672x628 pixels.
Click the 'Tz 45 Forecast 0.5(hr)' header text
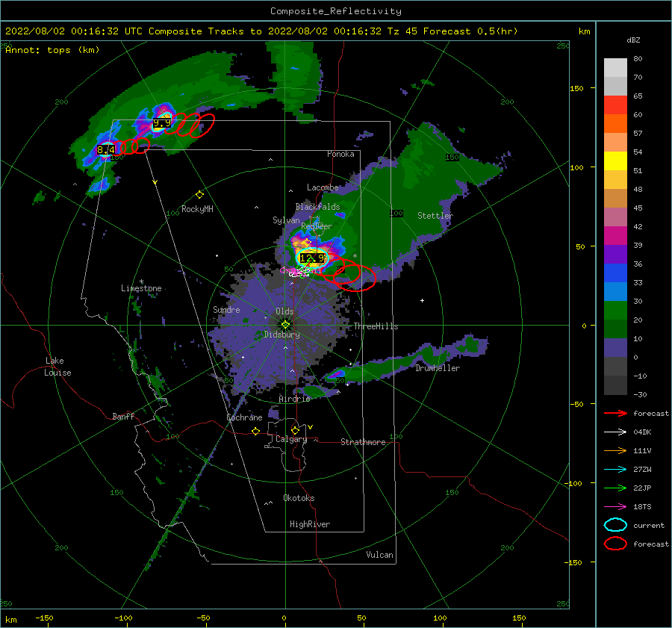(452, 31)
